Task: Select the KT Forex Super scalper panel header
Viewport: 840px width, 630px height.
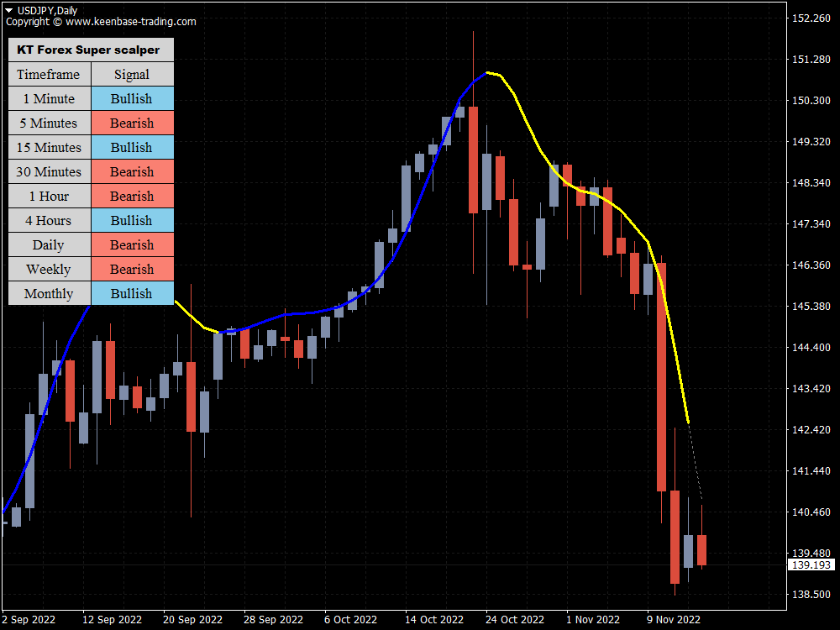Action: tap(91, 50)
